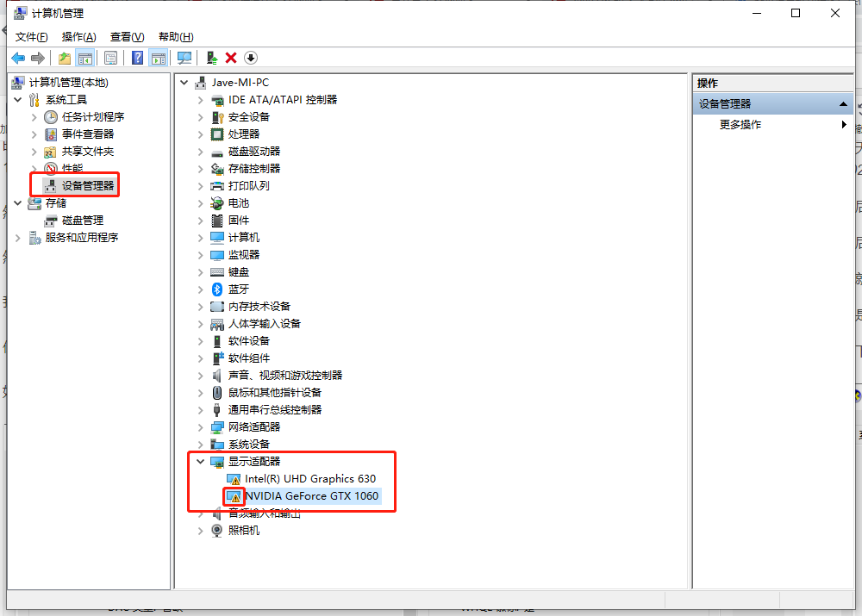Select 通用串行总线控制器 category

click(x=275, y=410)
